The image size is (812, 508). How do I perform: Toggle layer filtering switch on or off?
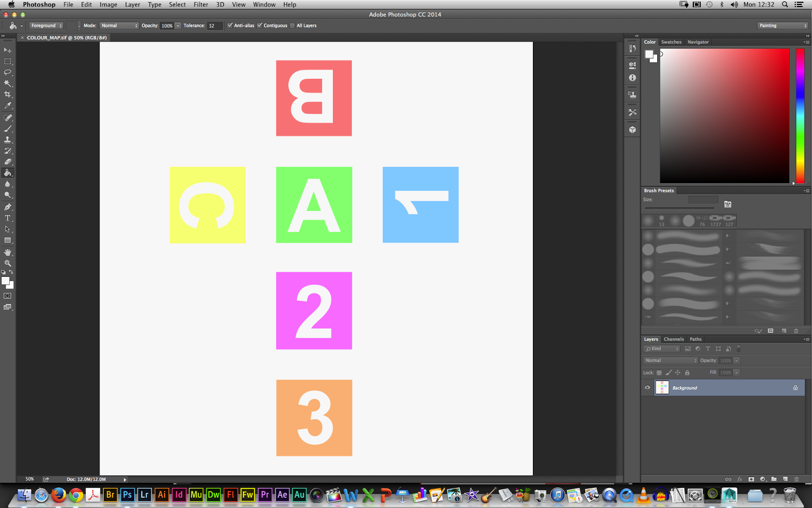738,348
